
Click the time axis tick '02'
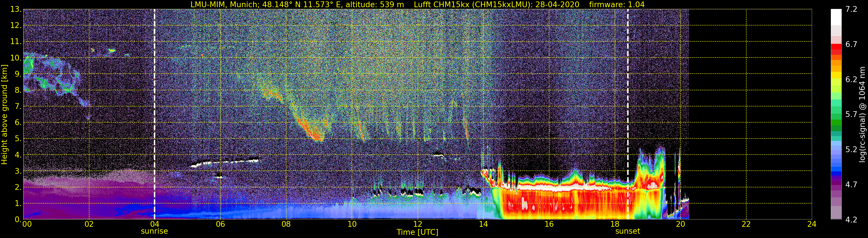[x=89, y=224]
